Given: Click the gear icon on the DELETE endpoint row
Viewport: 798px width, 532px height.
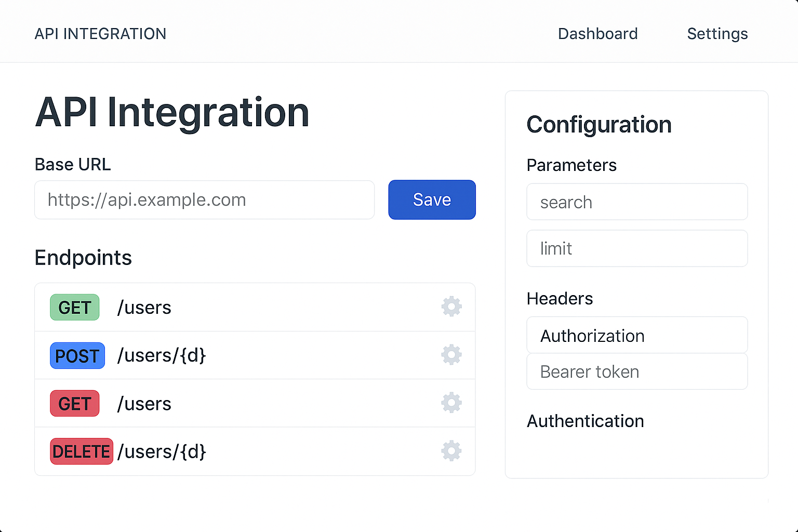Looking at the screenshot, I should pos(451,451).
